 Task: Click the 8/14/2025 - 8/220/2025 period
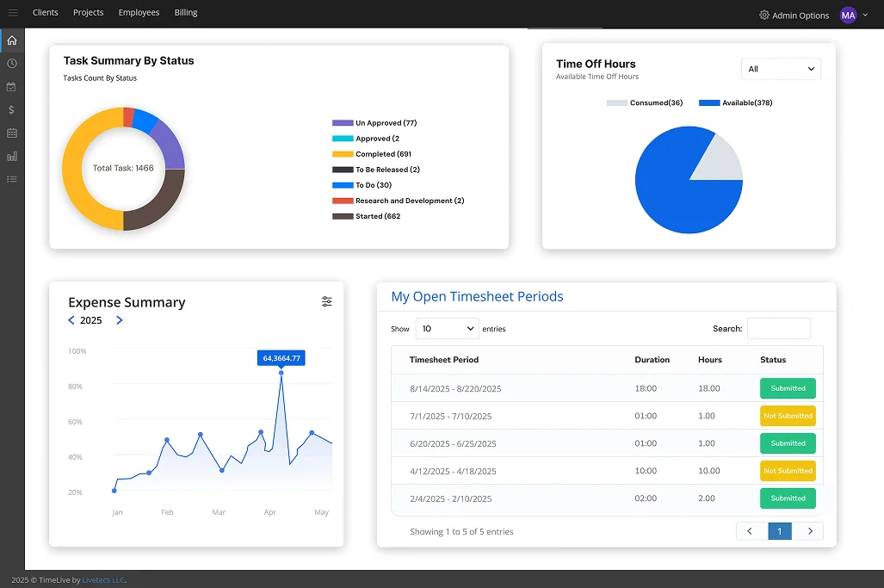(x=455, y=389)
